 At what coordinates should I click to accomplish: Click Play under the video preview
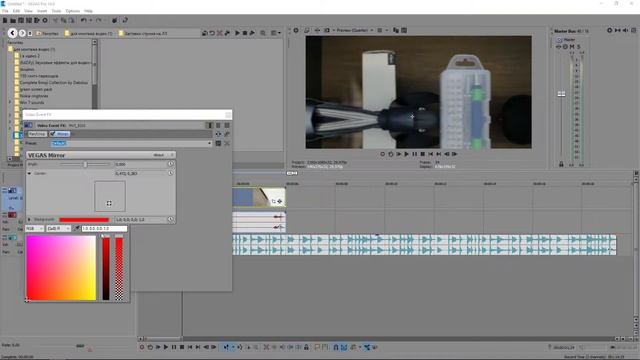point(407,154)
